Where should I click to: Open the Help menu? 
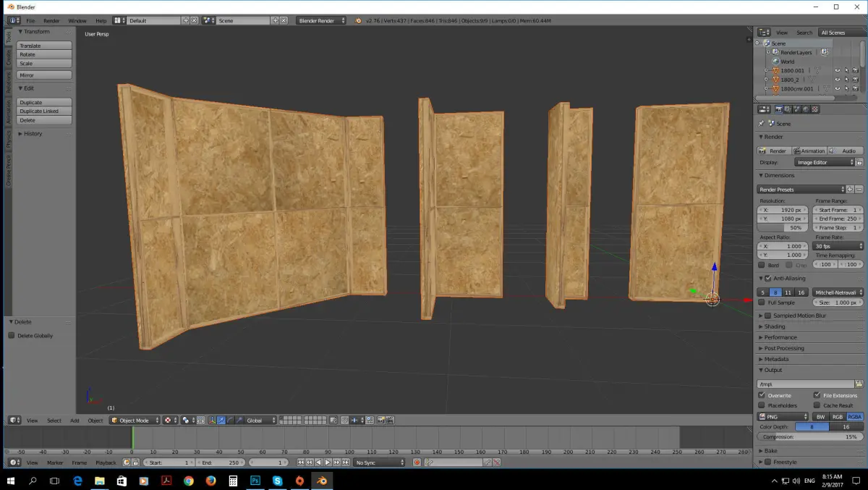coord(101,21)
